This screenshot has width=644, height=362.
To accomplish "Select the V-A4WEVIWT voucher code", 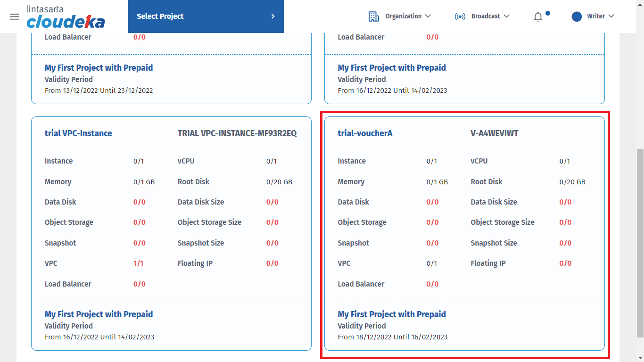I will (494, 133).
